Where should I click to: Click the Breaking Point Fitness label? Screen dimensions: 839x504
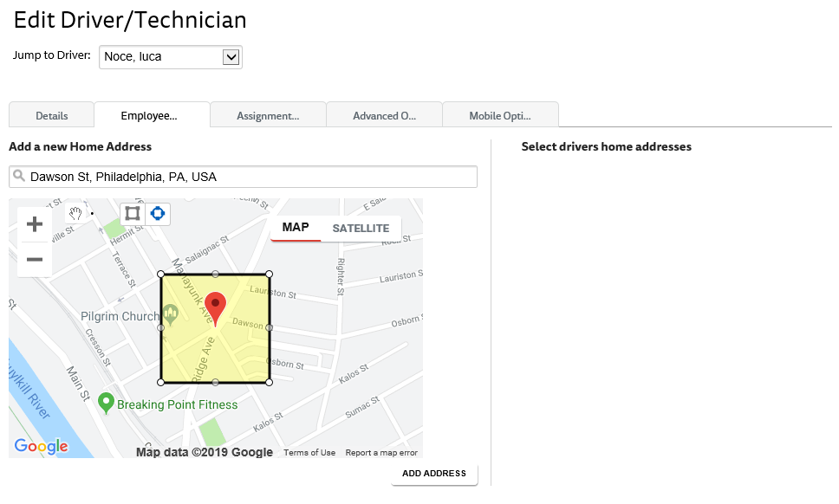177,404
